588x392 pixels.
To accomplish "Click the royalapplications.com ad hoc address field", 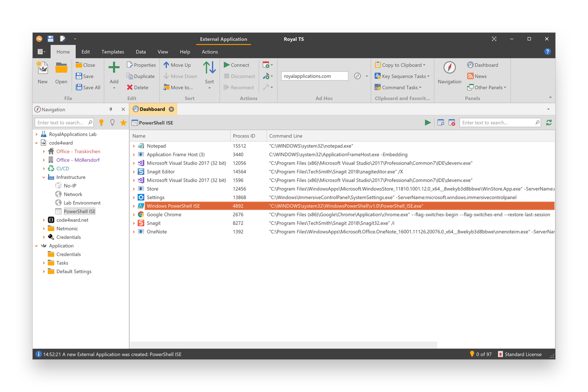I will pos(314,76).
